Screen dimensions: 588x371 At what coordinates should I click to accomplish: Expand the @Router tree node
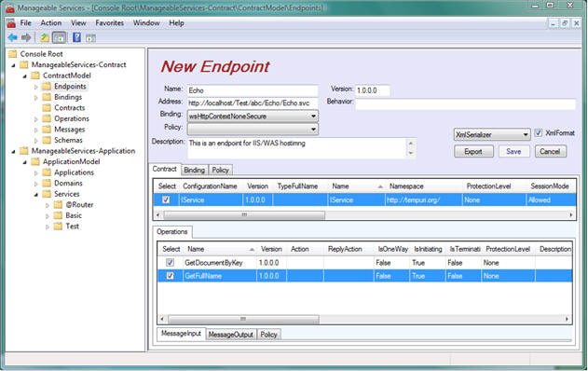pos(48,206)
